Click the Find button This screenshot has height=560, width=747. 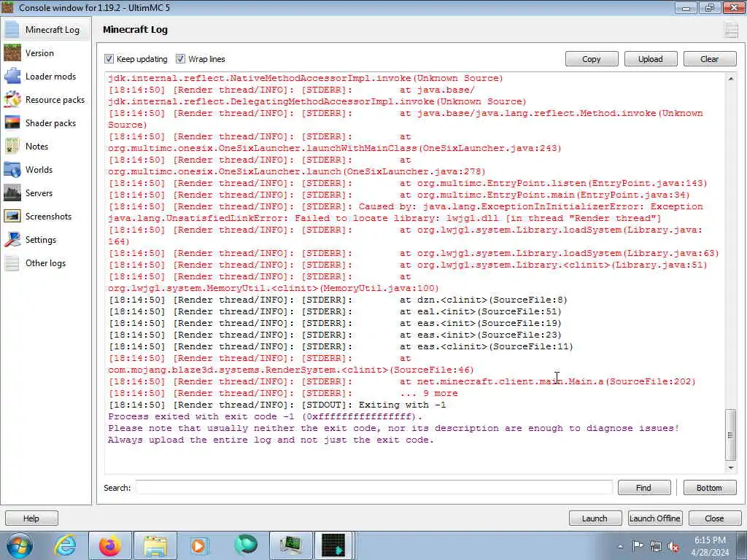[643, 488]
